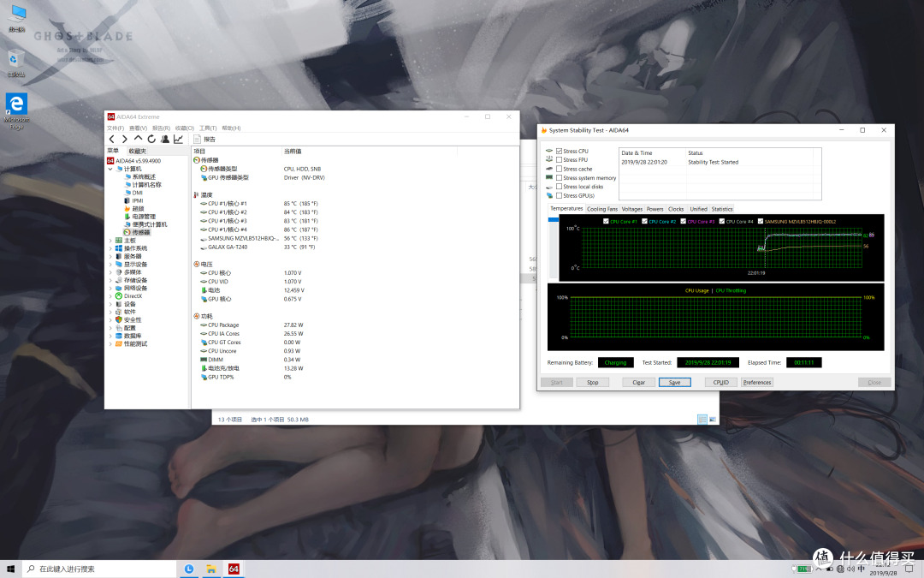Click the up-level arrow in AIDA64 toolbar

[x=138, y=139]
